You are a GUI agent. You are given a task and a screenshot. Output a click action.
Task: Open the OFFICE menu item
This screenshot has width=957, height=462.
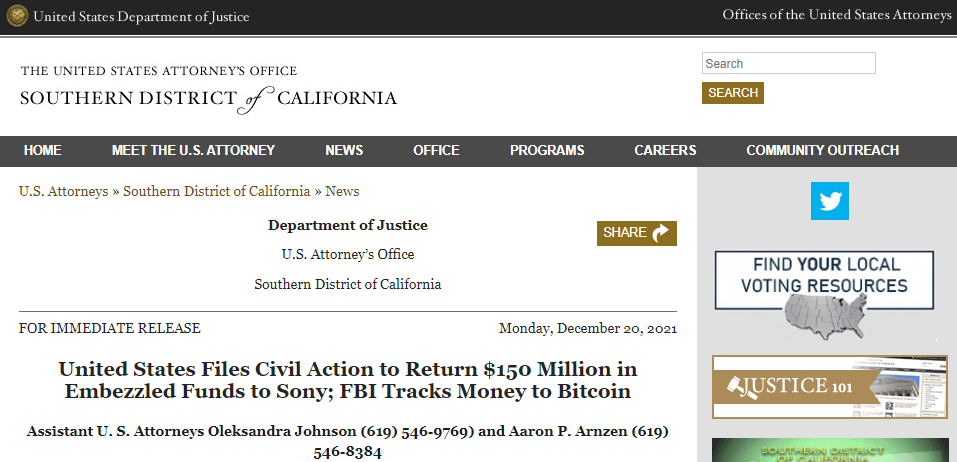[436, 151]
